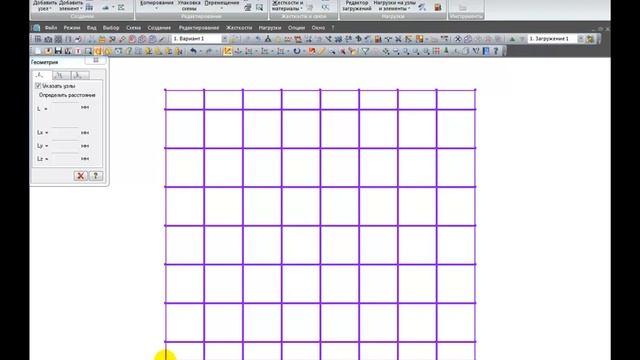
Task: Click the app logo icon left of Файл
Action: [x=36, y=28]
